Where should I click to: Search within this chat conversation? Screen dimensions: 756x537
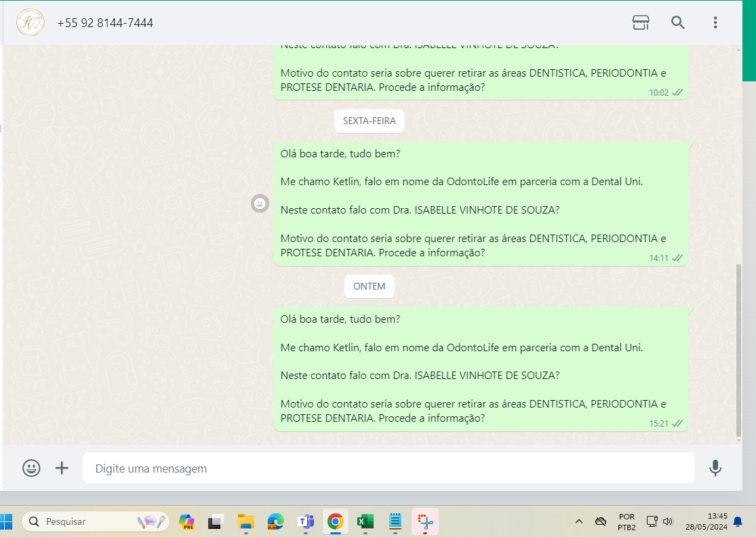tap(678, 22)
